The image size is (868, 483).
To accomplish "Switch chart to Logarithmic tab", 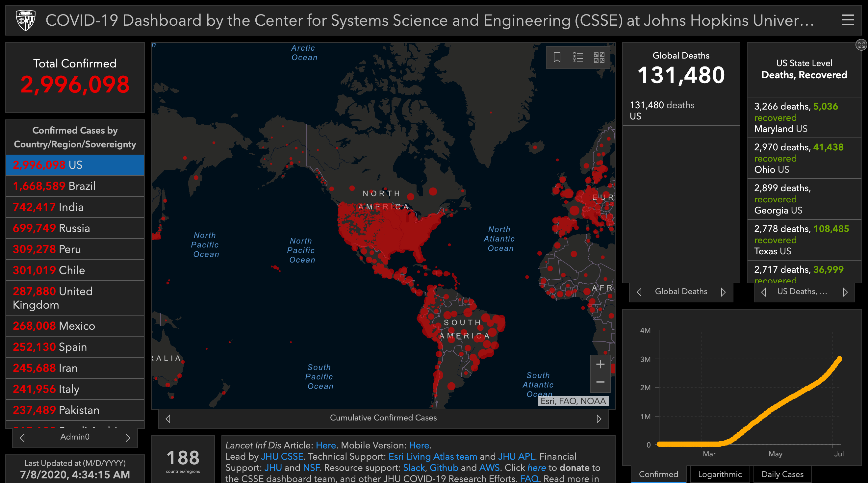I will coord(719,474).
